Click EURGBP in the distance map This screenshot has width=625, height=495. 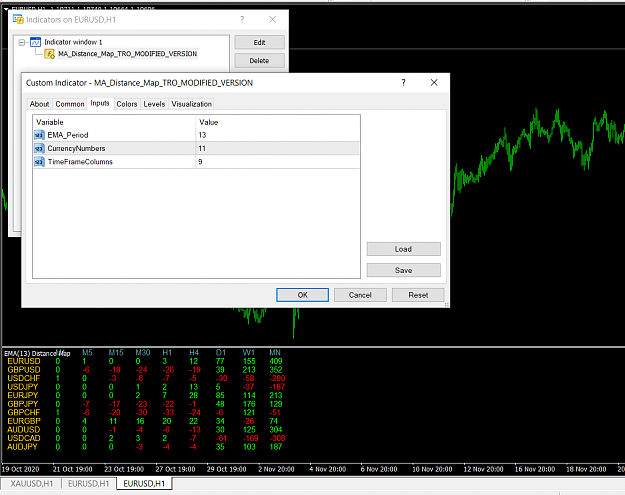pos(24,421)
